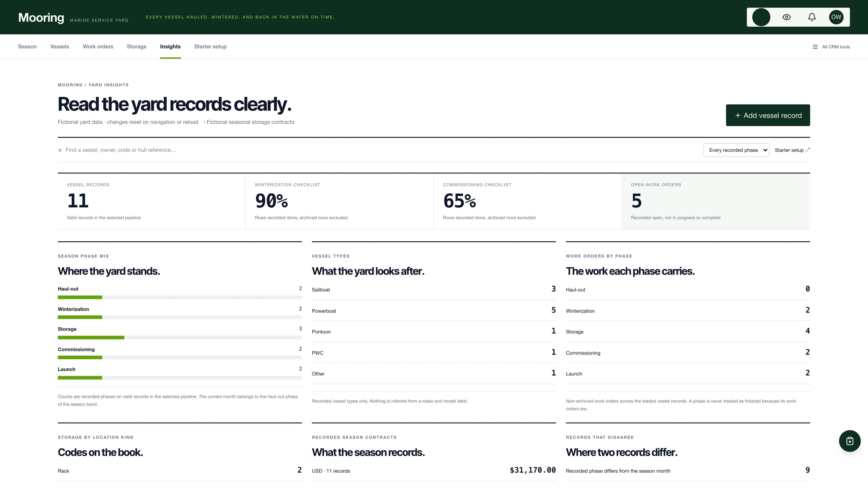Image resolution: width=868 pixels, height=488 pixels.
Task: Open the Starter setup tab in the navigation
Action: click(x=210, y=47)
